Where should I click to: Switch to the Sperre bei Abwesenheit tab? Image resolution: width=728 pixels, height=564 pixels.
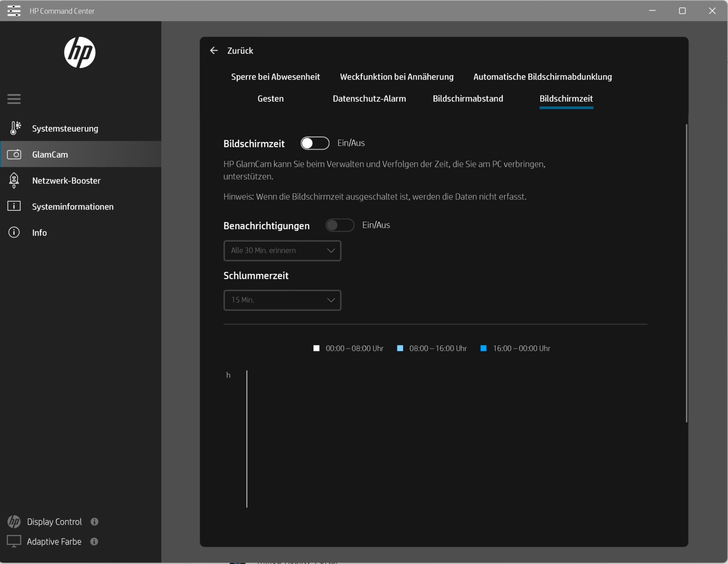coord(275,77)
